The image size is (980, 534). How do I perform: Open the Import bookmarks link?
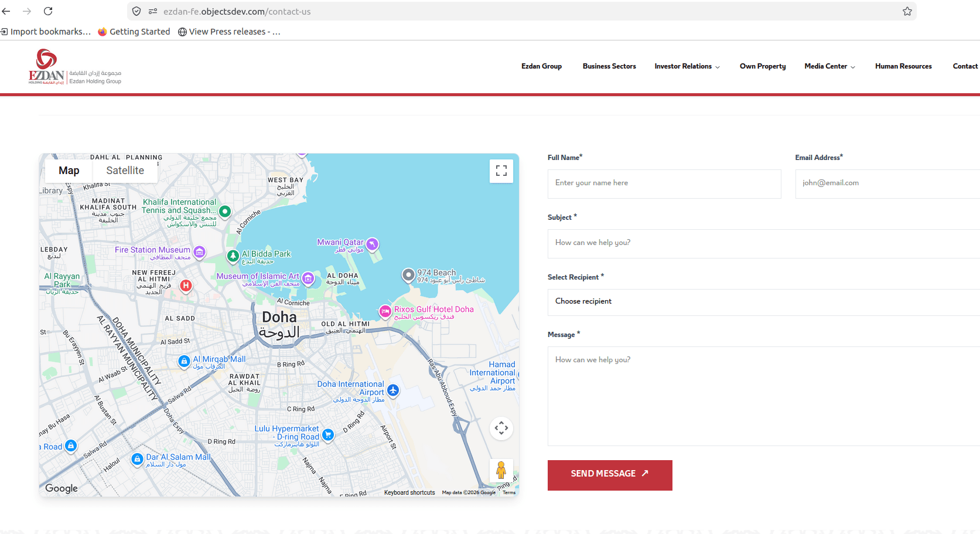[46, 32]
